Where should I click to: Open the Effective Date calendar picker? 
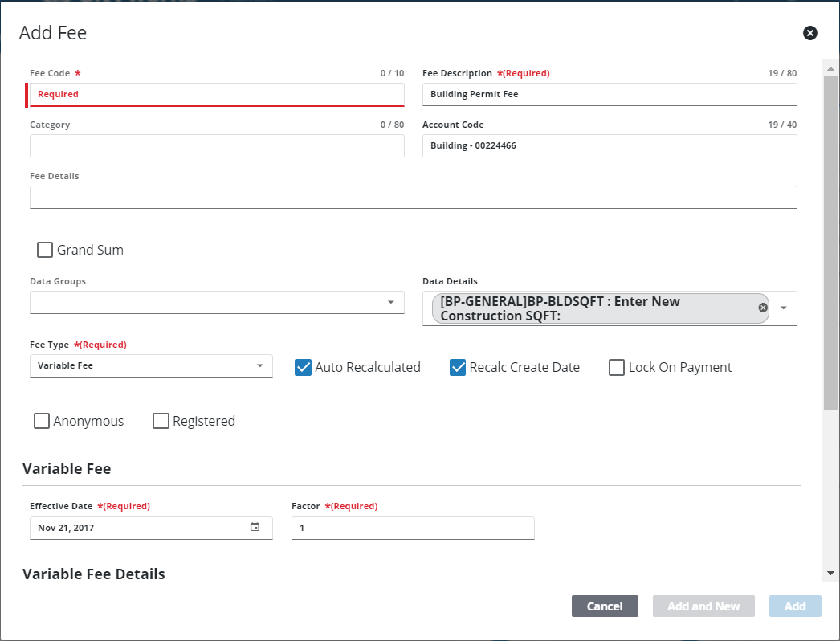pos(255,528)
